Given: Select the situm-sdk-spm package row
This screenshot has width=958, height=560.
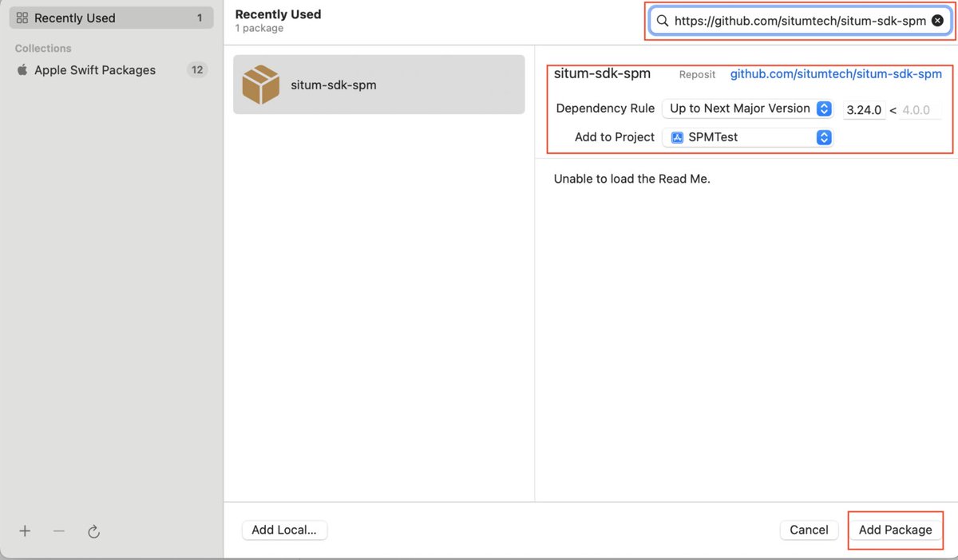Looking at the screenshot, I should tap(378, 85).
